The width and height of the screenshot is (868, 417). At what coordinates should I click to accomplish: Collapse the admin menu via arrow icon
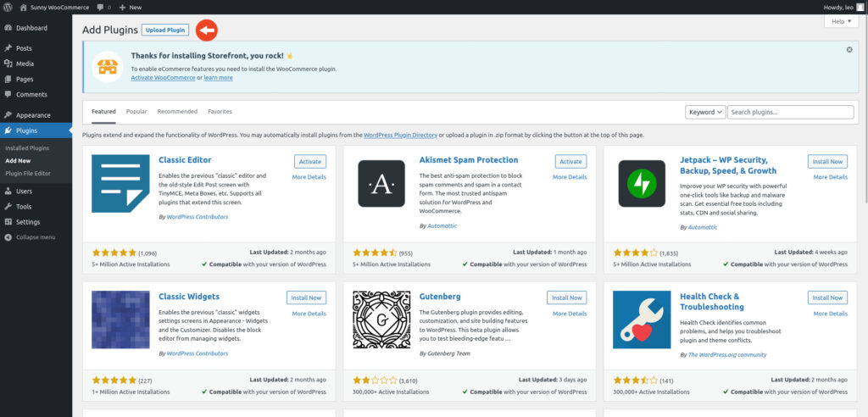(x=8, y=237)
